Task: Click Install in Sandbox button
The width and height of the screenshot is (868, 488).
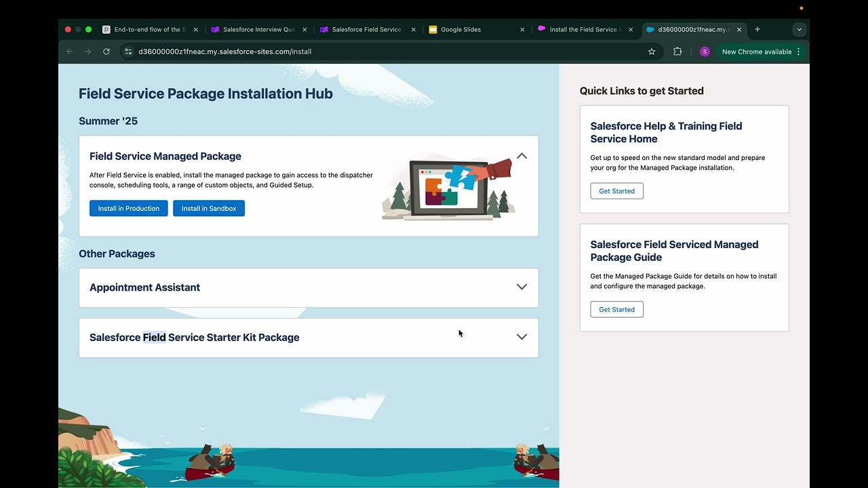Action: coord(209,208)
